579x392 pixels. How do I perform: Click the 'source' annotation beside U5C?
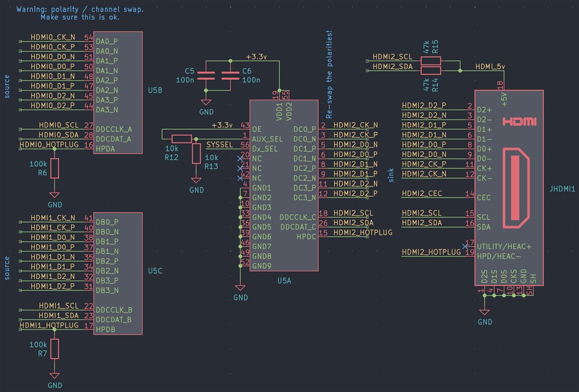6,268
